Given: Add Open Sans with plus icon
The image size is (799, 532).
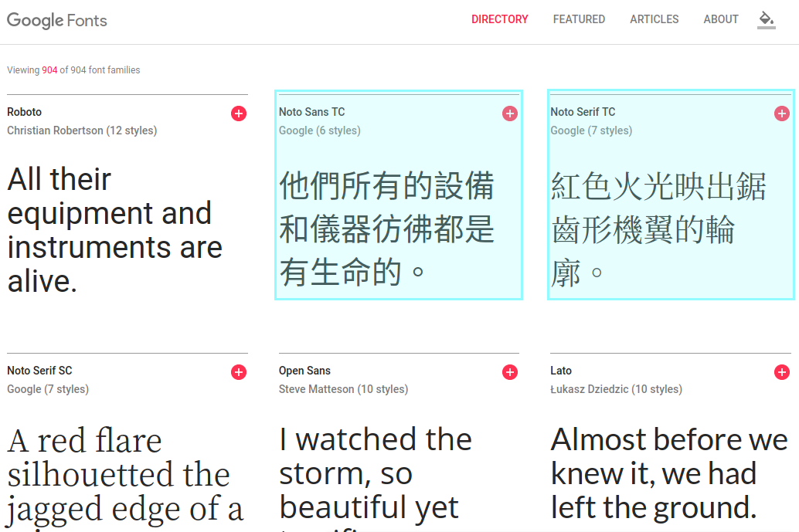Looking at the screenshot, I should [x=509, y=372].
